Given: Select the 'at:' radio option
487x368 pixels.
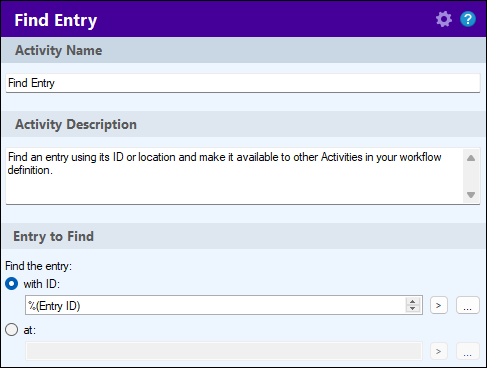Looking at the screenshot, I should [x=12, y=330].
